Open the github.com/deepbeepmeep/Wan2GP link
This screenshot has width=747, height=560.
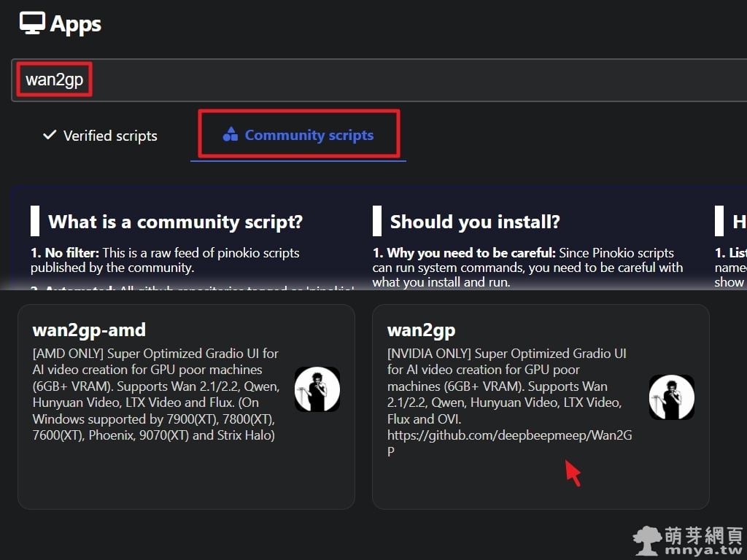(509, 436)
